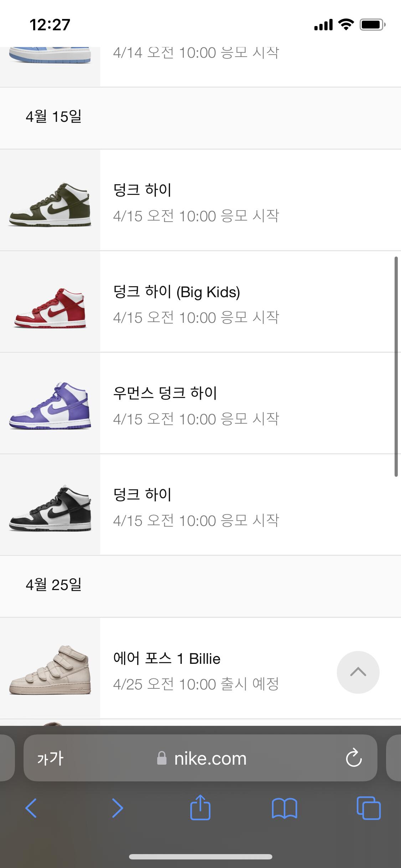The width and height of the screenshot is (401, 868).
Task: Open the beige Air Force 1 image
Action: click(50, 668)
